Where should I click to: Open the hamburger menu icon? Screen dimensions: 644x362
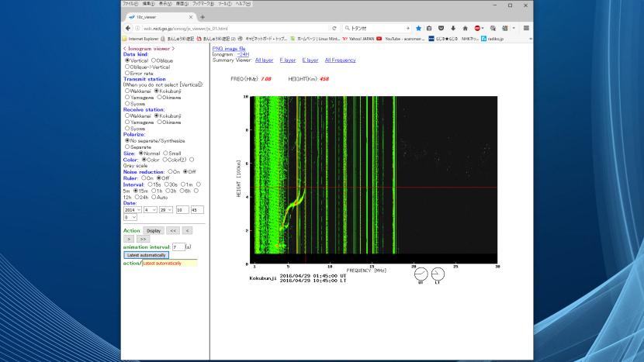point(526,28)
